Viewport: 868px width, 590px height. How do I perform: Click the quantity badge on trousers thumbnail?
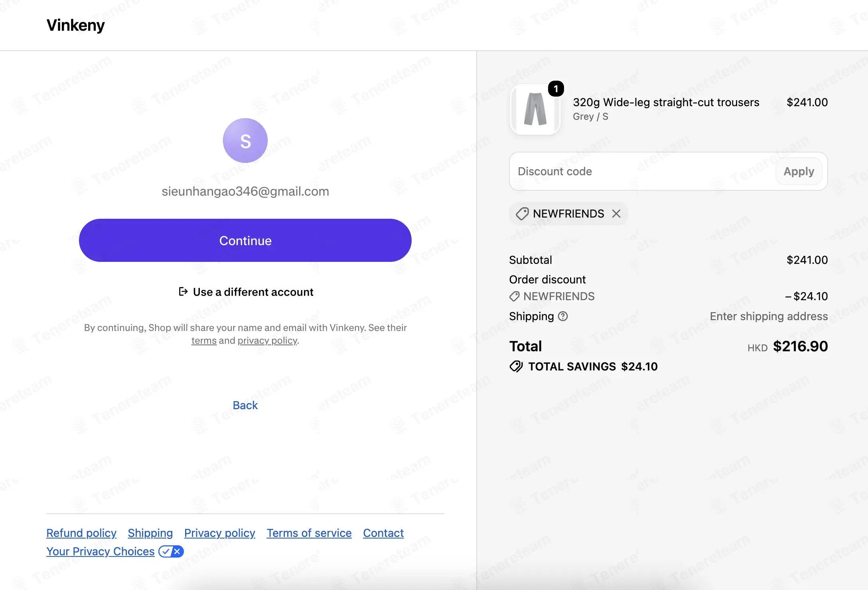click(556, 89)
